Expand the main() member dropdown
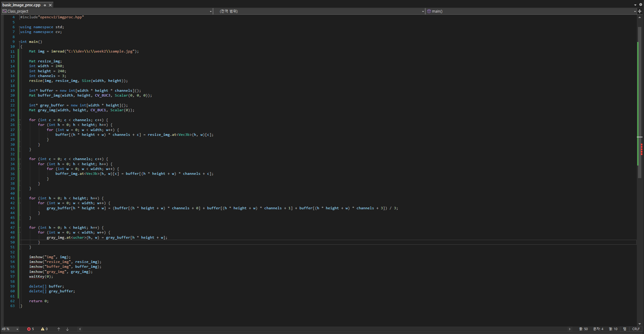Viewport: 644px width, 334px height. tap(635, 11)
